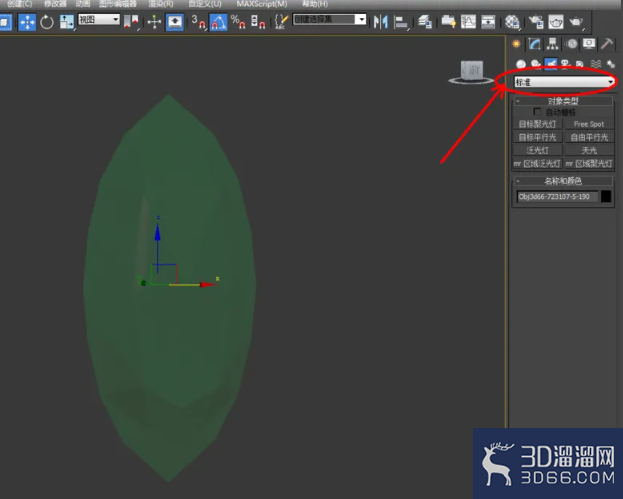
Task: Click the mr 区域泛光灯 button
Action: click(x=538, y=163)
